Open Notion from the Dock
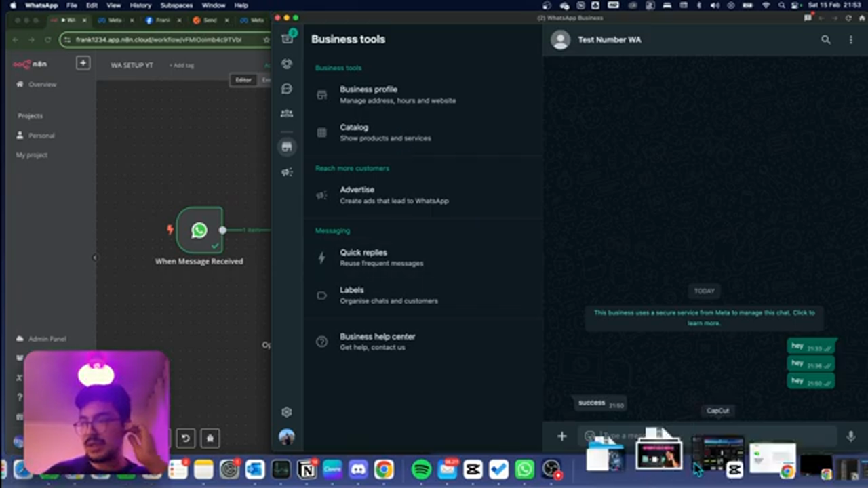 307,469
